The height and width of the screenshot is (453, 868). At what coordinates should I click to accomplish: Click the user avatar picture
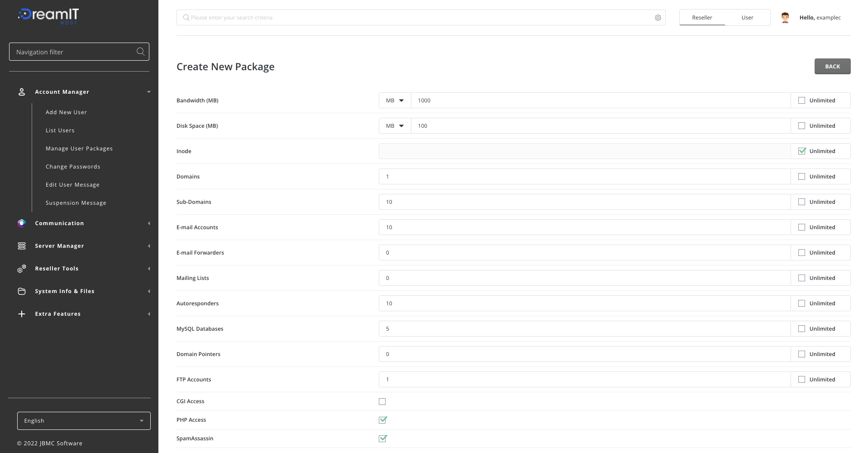click(x=785, y=17)
